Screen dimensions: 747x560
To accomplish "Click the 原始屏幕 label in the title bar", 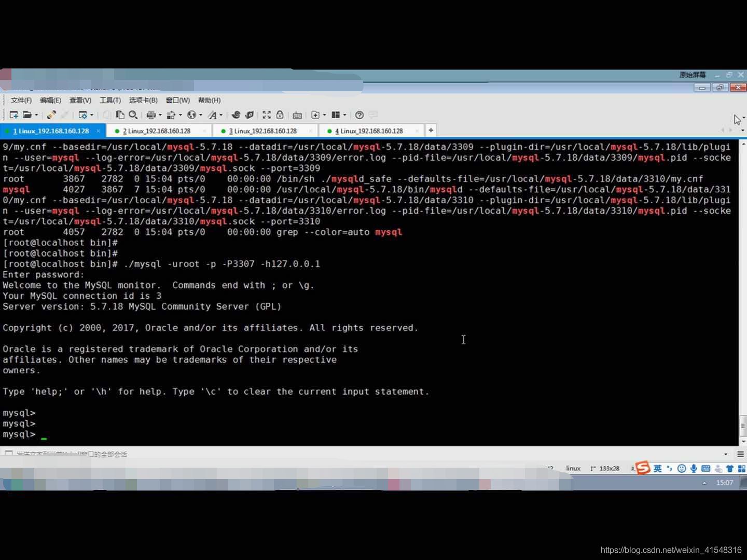I will click(x=693, y=75).
